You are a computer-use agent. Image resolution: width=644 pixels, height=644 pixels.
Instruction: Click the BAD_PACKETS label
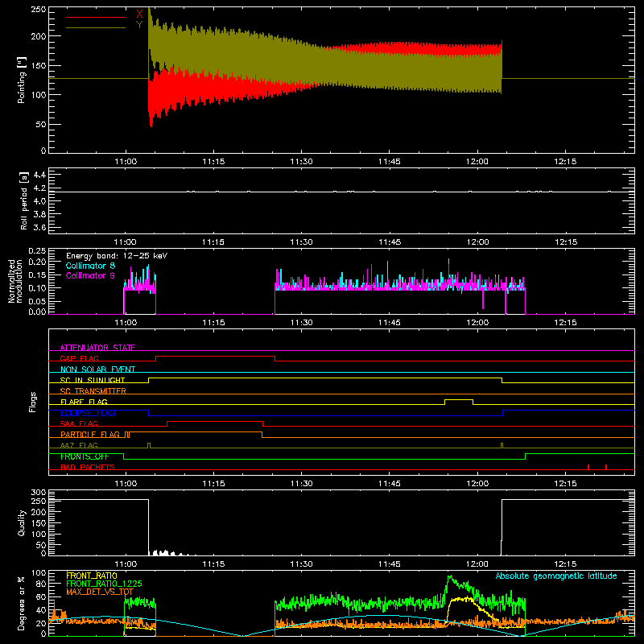point(88,467)
